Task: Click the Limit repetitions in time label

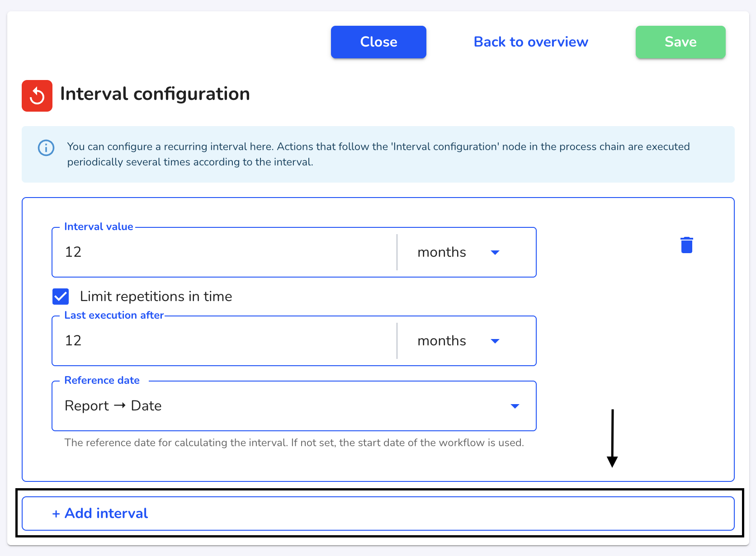Action: click(156, 297)
